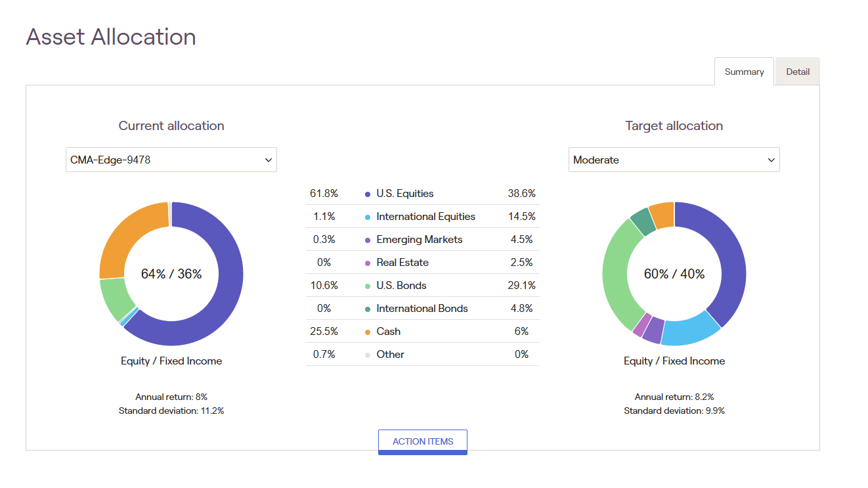Screen dimensions: 868x488
Task: Select the U.S. Equities label
Action: tap(405, 194)
